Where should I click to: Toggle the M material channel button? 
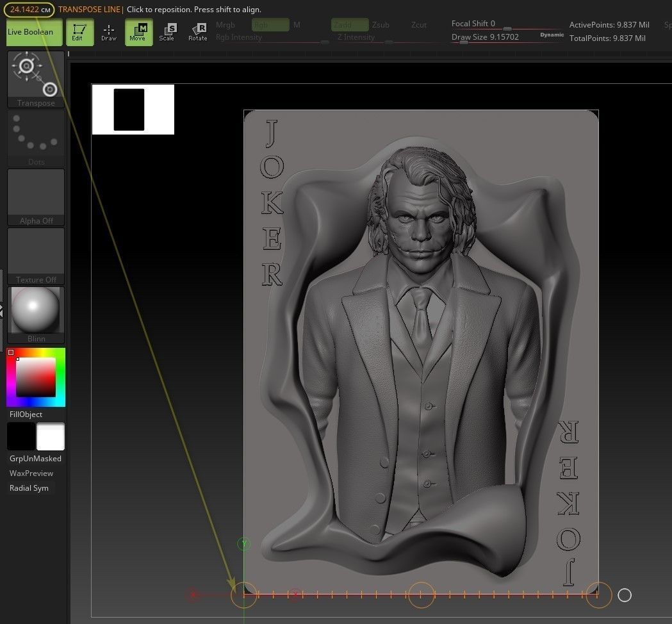point(297,25)
